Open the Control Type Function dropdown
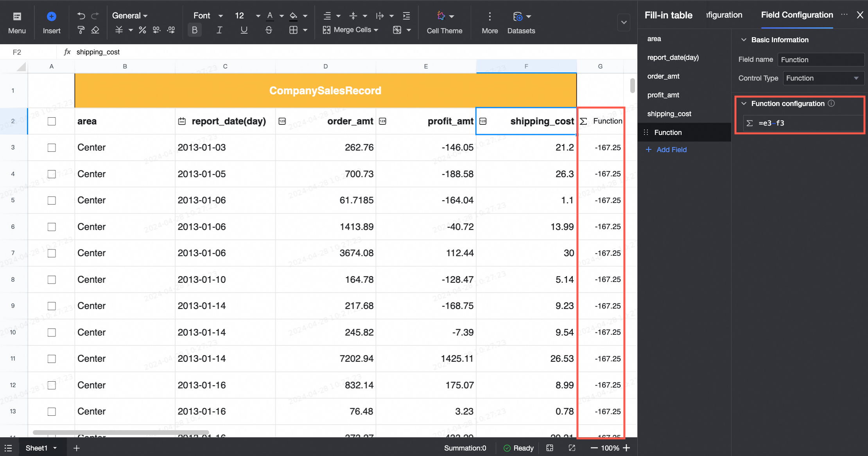The width and height of the screenshot is (868, 456). click(823, 78)
